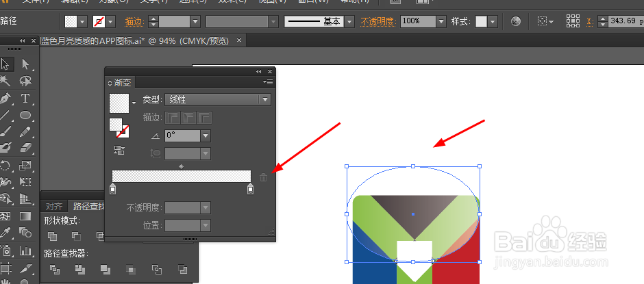Select the Scale tool
Screen dimensions: 644x284
click(x=25, y=166)
